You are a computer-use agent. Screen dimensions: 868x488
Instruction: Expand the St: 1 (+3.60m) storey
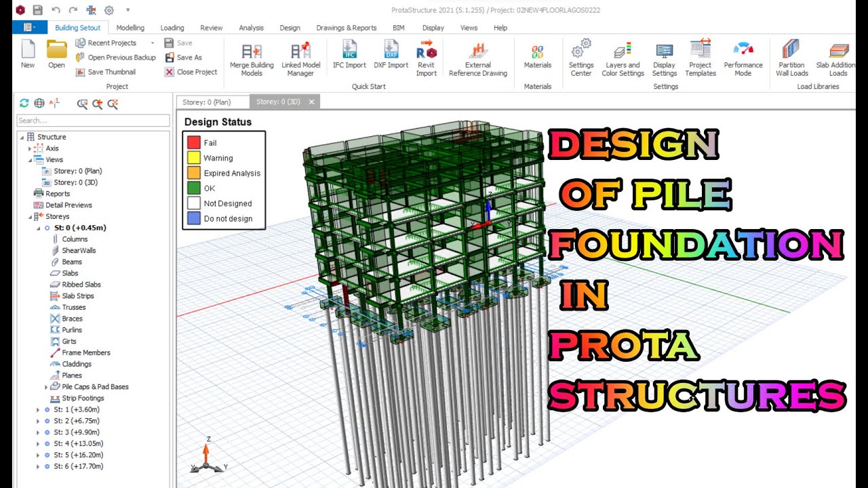pos(38,410)
